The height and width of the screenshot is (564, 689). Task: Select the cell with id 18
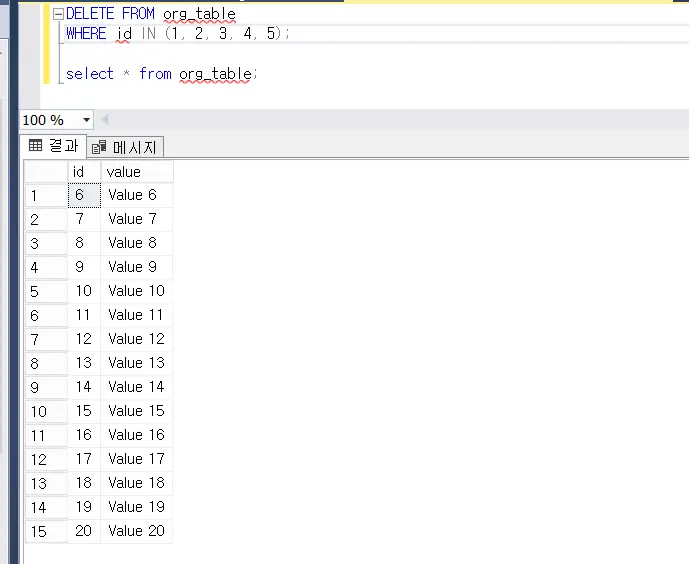(84, 483)
